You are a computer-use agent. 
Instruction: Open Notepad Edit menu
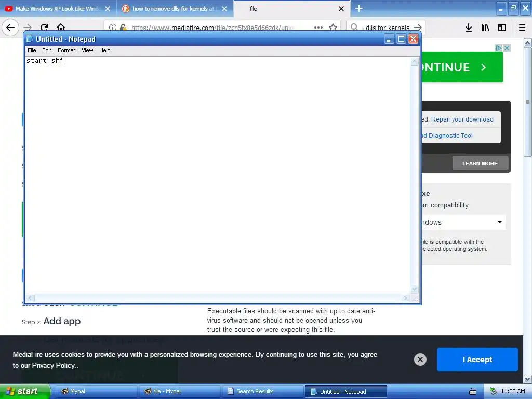pos(47,50)
